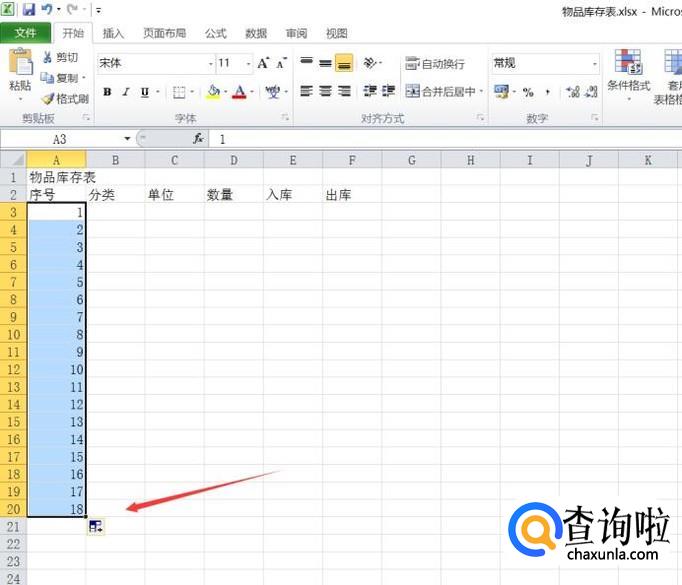Expand the 合并后居中 dropdown arrow
This screenshot has width=682, height=585.
481,91
